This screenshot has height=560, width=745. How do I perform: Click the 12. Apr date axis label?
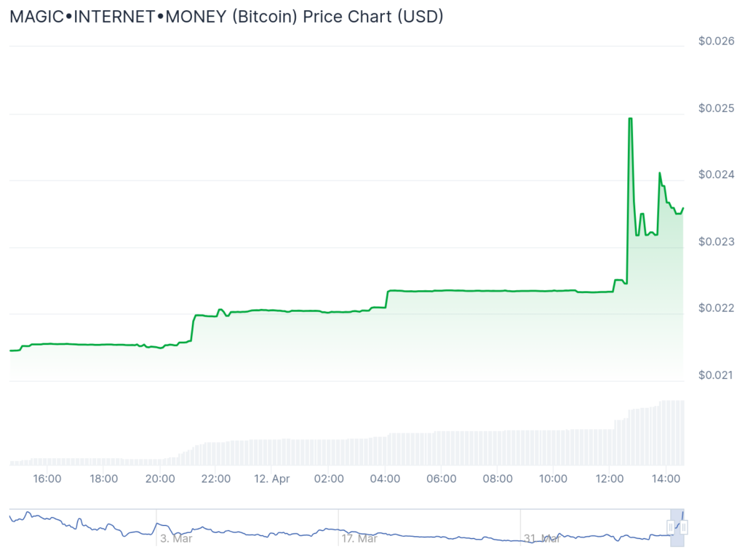(272, 479)
